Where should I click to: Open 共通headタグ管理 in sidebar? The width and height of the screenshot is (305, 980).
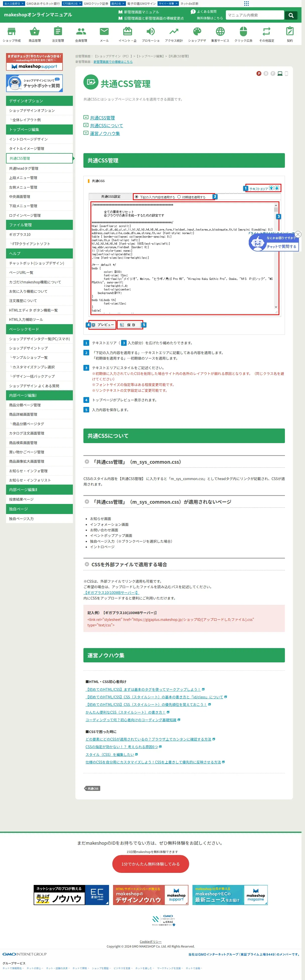tap(39, 168)
